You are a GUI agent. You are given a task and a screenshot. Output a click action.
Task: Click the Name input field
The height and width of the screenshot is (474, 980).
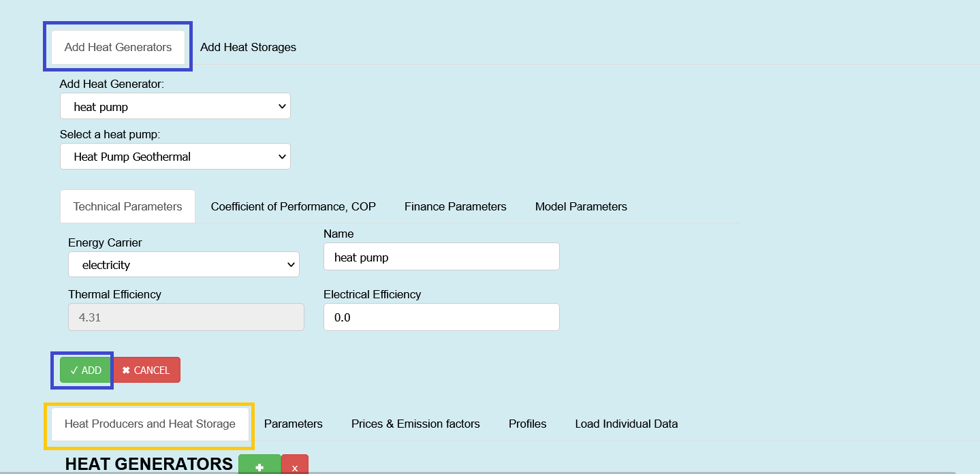441,257
